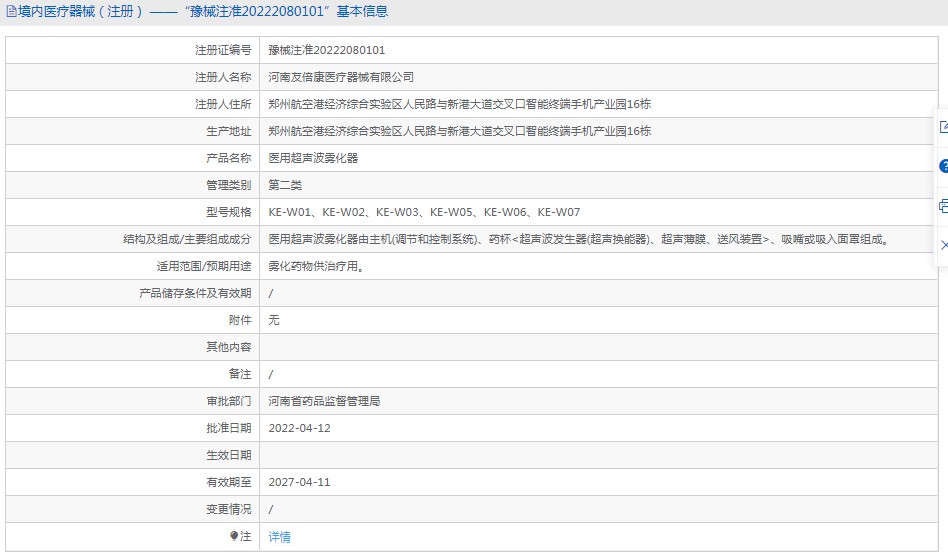This screenshot has height=557, width=948.
Task: Click the printer icon on right sidebar
Action: [x=942, y=206]
